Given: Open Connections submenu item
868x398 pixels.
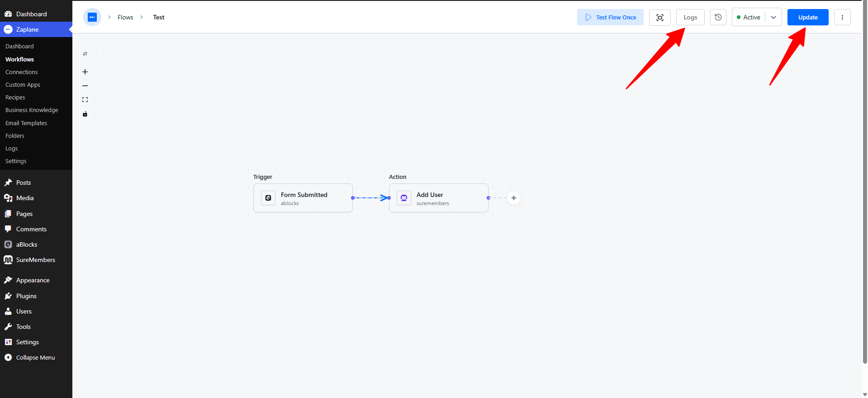Looking at the screenshot, I should (x=21, y=72).
